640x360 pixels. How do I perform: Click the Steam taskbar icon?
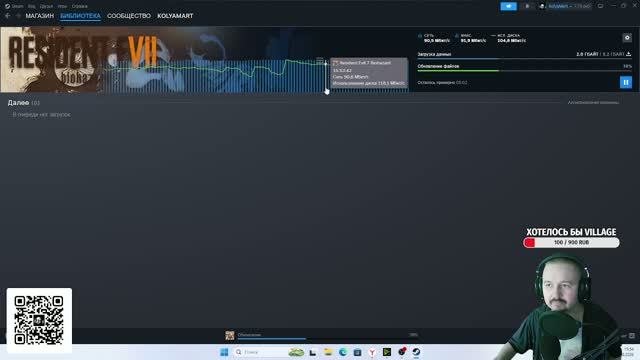click(416, 352)
